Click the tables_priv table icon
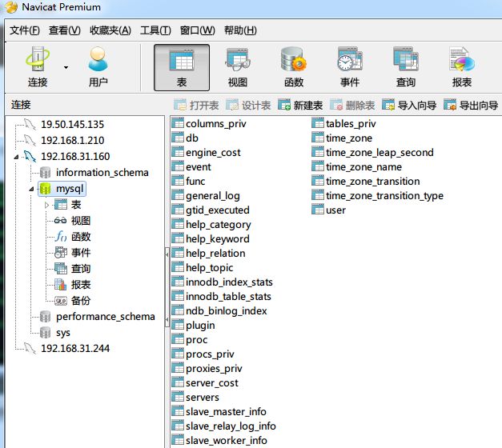 click(x=318, y=123)
